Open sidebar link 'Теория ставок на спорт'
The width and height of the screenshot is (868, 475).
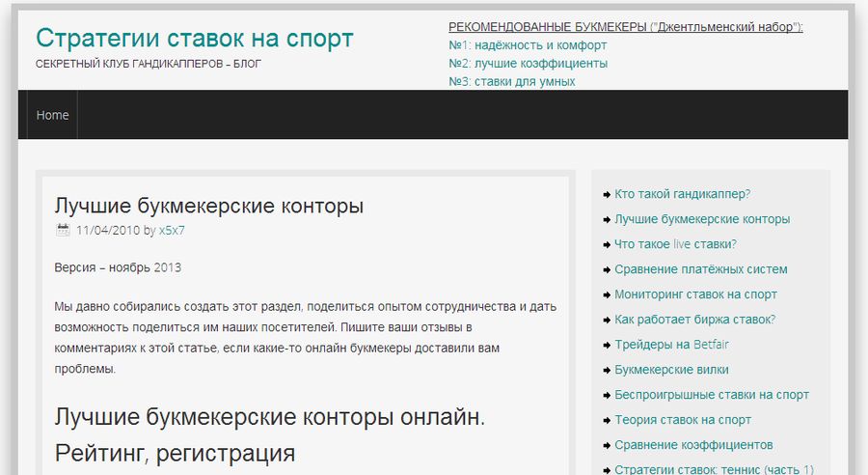click(683, 420)
